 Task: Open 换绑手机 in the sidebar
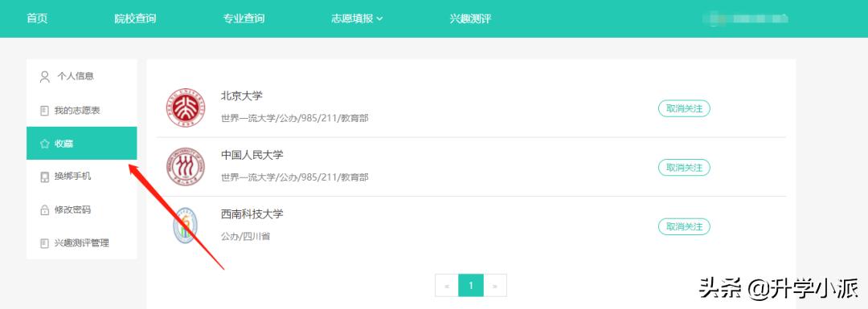tap(72, 177)
